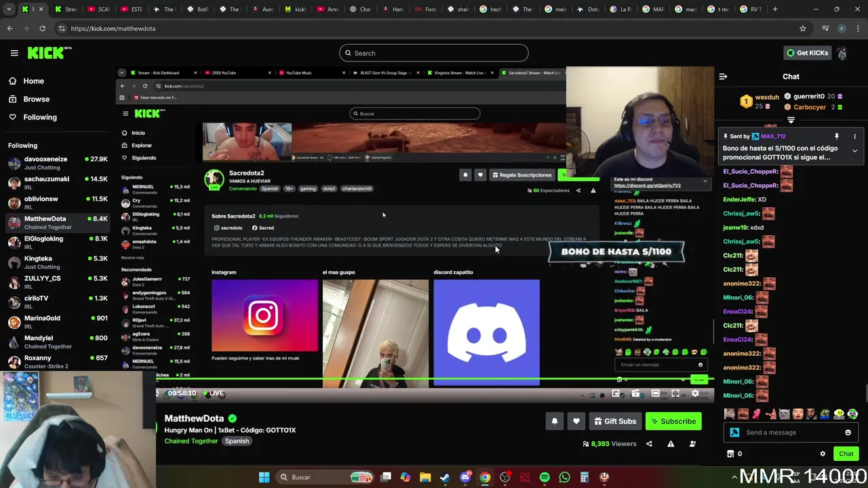Open a new browser tab

(x=775, y=9)
